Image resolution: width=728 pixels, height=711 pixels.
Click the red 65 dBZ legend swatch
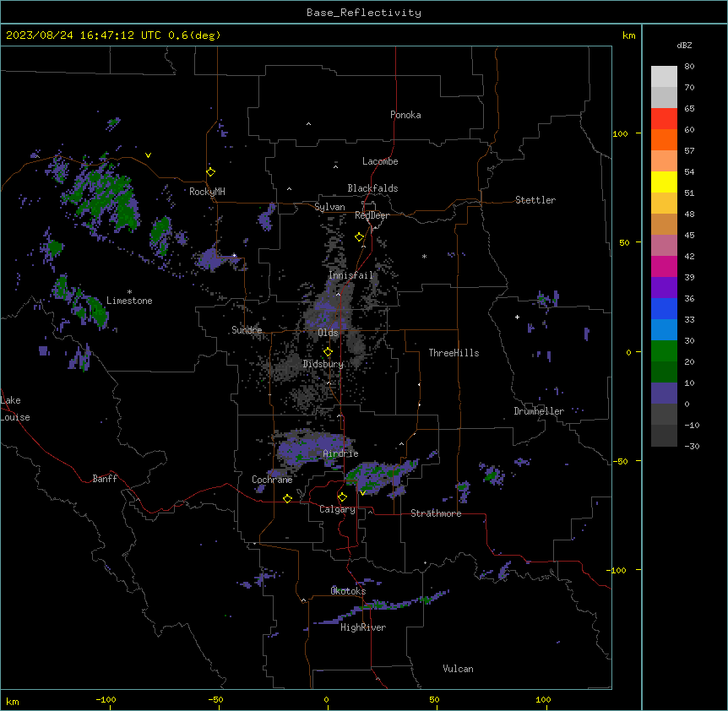pyautogui.click(x=664, y=119)
